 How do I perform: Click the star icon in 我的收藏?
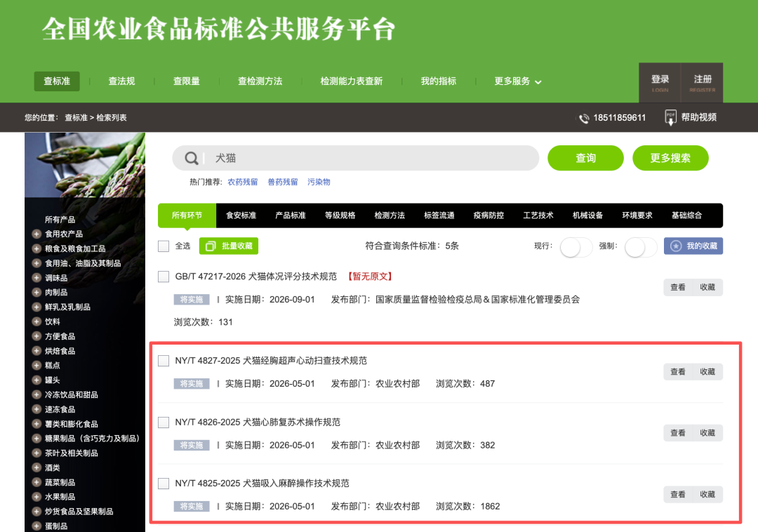pyautogui.click(x=676, y=246)
